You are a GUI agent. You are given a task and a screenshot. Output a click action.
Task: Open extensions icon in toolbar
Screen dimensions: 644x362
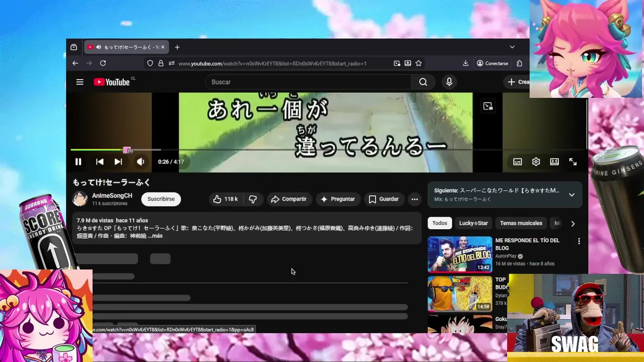pos(519,63)
